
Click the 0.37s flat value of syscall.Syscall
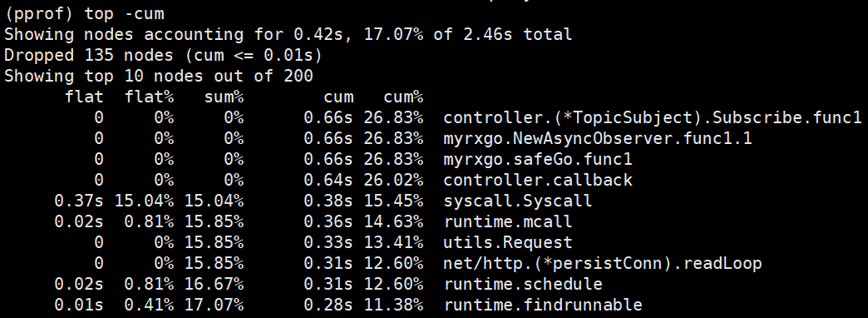79,201
